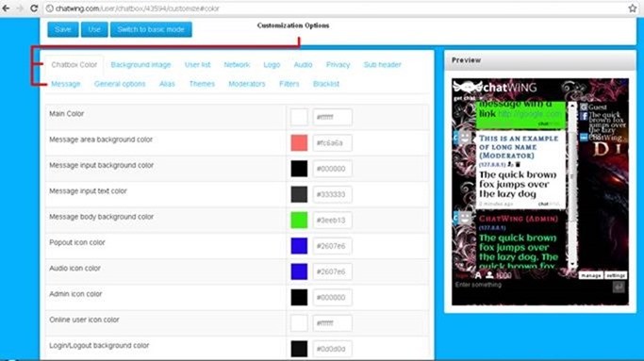The image size is (644, 361).
Task: Click the Main Color hex input field
Action: point(332,117)
